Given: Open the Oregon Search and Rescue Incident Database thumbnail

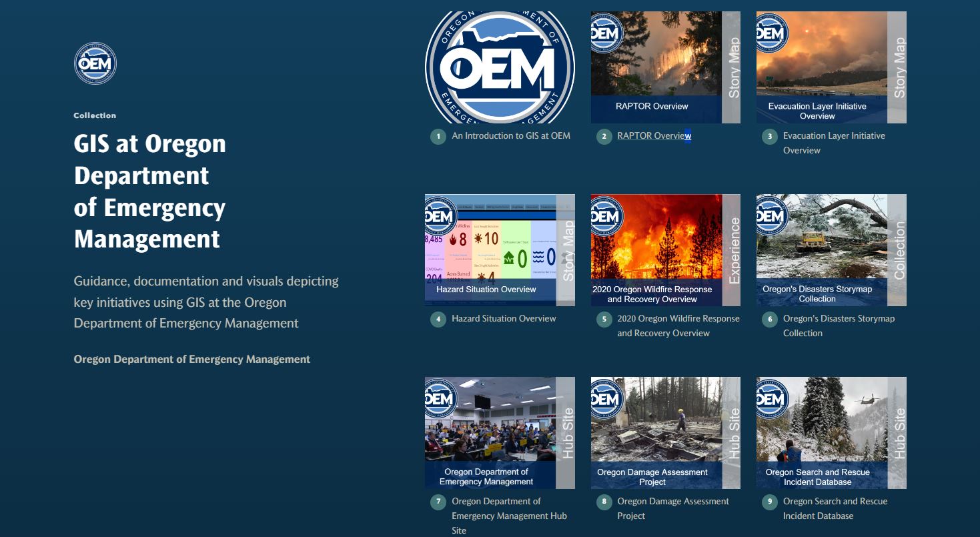Looking at the screenshot, I should click(x=831, y=432).
